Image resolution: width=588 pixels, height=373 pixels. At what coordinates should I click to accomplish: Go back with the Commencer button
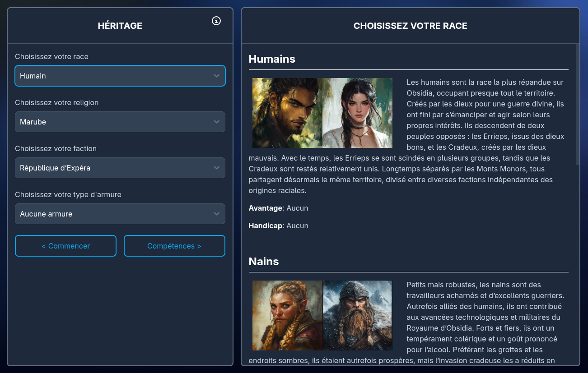coord(65,246)
